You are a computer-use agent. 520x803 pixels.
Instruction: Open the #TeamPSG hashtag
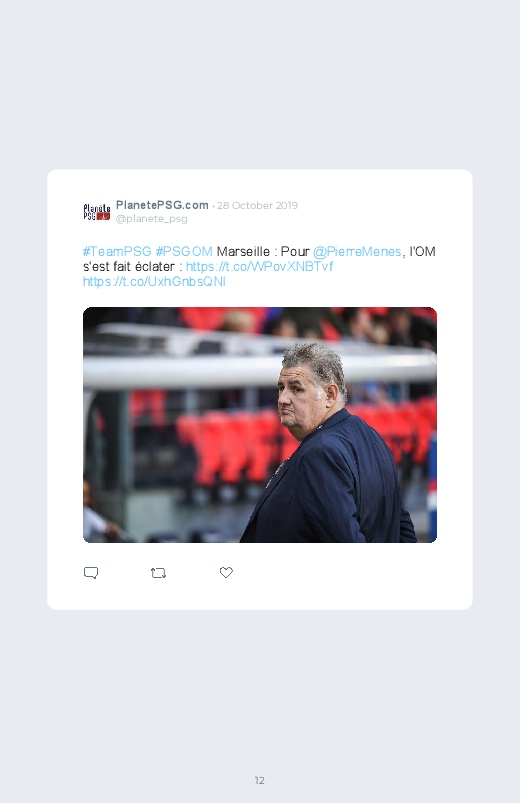117,251
